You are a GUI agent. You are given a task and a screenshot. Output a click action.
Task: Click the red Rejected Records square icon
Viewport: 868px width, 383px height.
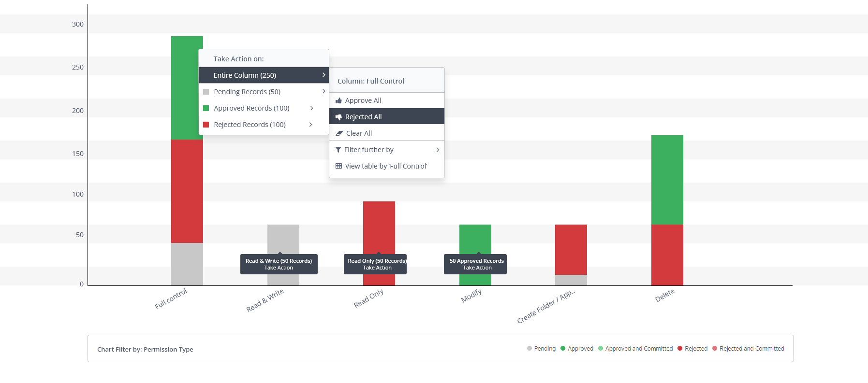(206, 125)
